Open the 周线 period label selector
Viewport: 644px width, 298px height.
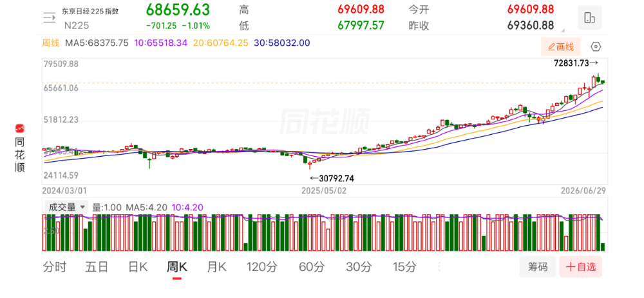51,43
